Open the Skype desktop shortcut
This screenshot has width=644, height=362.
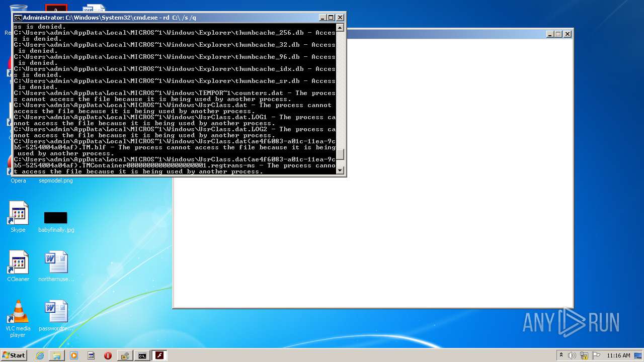click(x=18, y=217)
